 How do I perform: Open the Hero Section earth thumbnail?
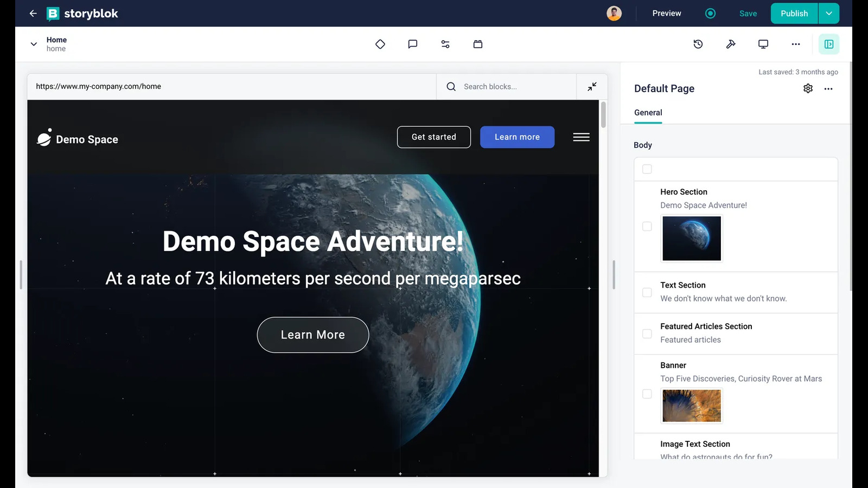pos(692,238)
